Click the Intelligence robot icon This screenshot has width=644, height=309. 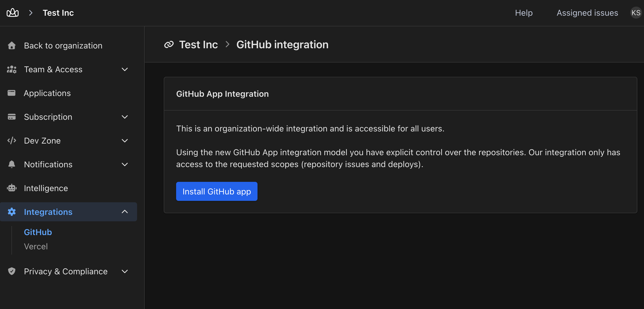point(11,188)
